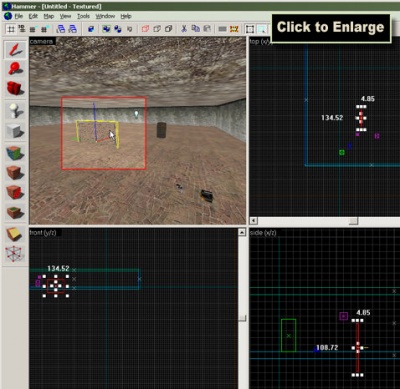Toggle the ignore groups 'ig' button
The height and width of the screenshot is (389, 400).
130,29
